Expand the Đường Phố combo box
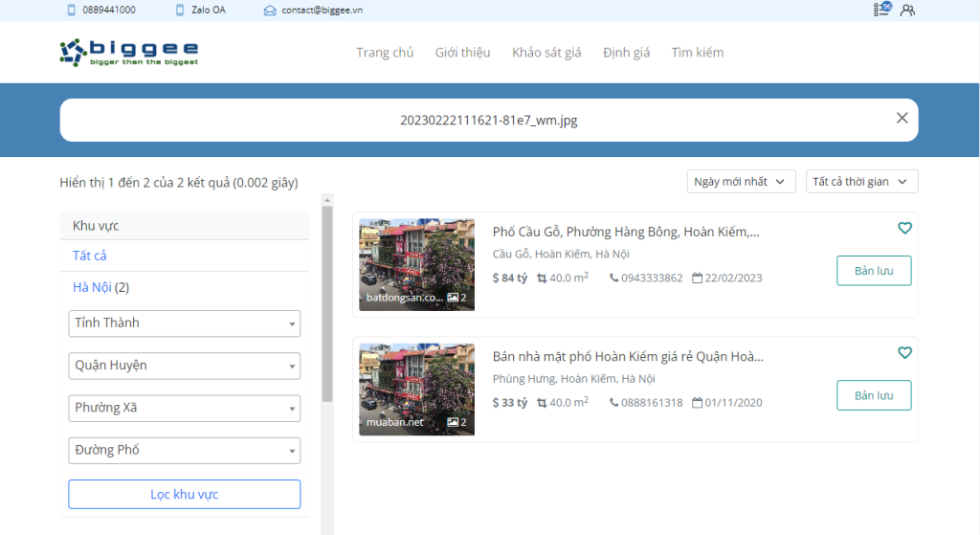The width and height of the screenshot is (980, 535). point(185,451)
